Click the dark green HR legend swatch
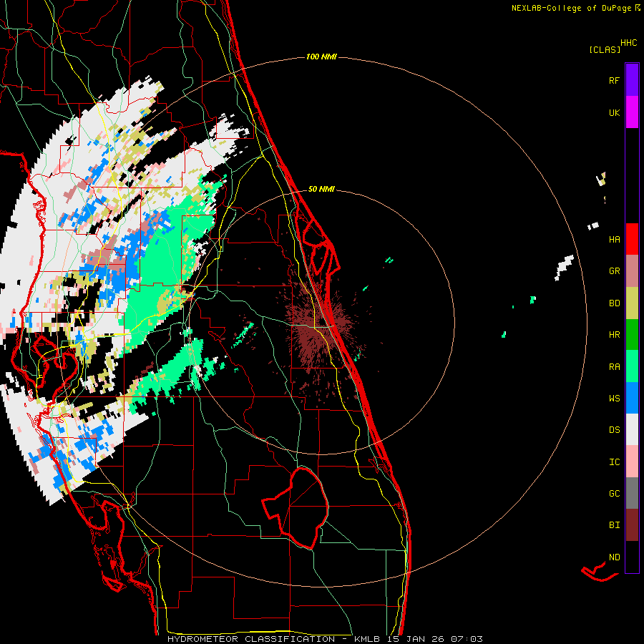The image size is (644, 644). (632, 334)
